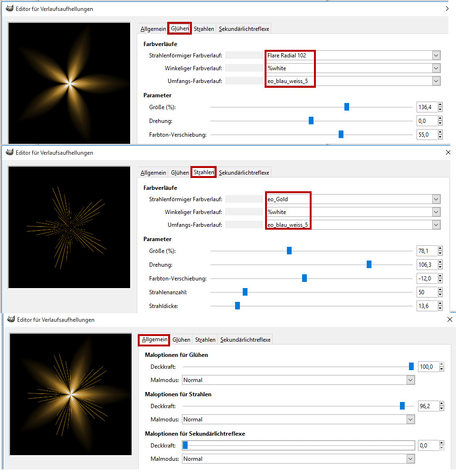The image size is (456, 476).
Task: Decrease the Farbton-Verschiebung 55,0 with the down arrow
Action: [x=440, y=137]
